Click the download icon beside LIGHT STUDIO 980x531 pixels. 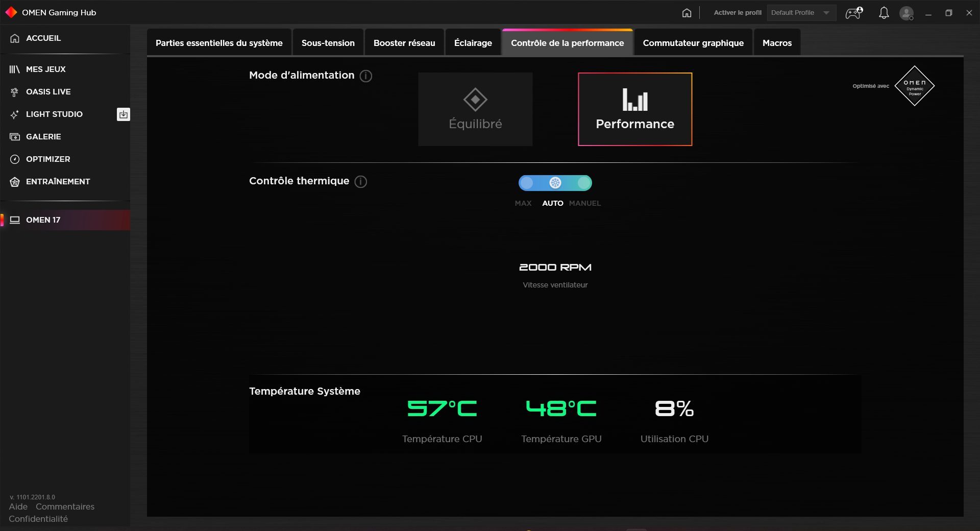click(x=124, y=114)
